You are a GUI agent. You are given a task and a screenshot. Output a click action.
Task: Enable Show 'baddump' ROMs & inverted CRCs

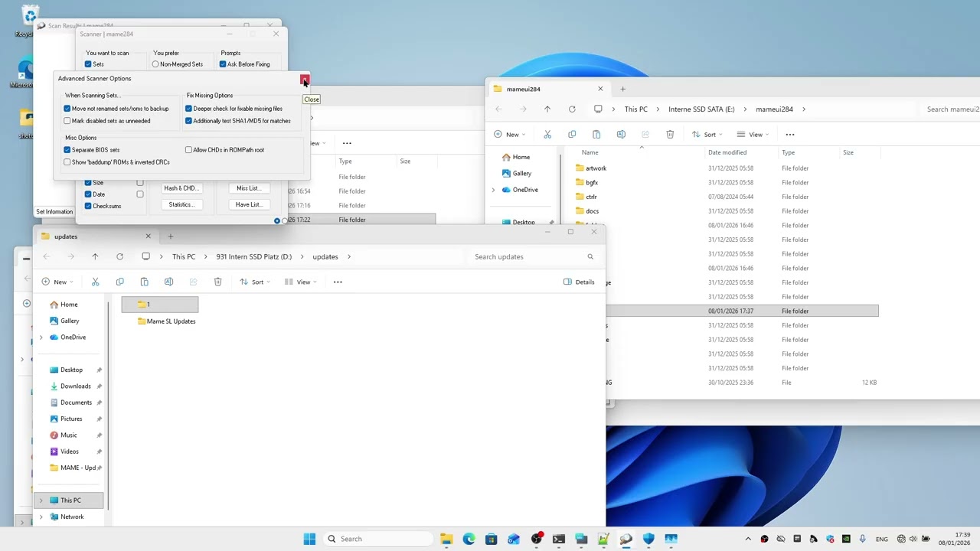point(67,162)
